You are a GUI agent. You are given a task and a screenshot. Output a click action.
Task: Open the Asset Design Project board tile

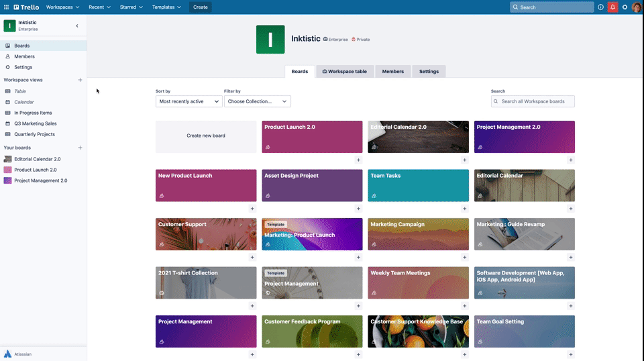click(x=312, y=186)
